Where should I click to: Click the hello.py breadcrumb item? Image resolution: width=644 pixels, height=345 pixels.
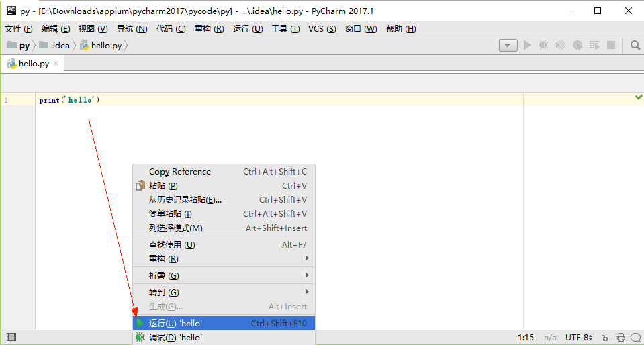tap(101, 46)
